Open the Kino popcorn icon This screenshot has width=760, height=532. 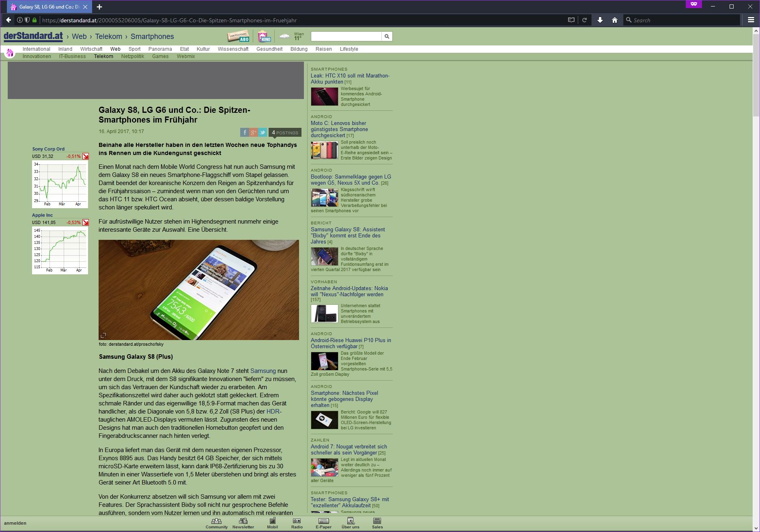[x=264, y=37]
